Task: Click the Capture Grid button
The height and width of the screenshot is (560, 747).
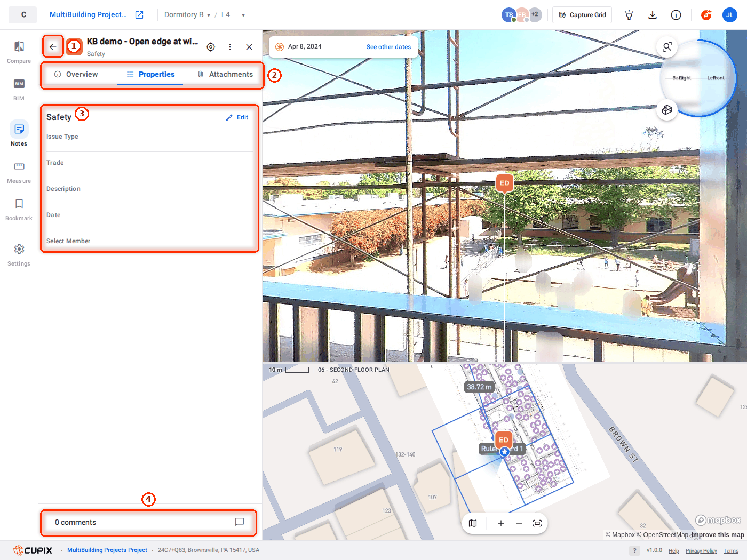Action: pyautogui.click(x=582, y=15)
